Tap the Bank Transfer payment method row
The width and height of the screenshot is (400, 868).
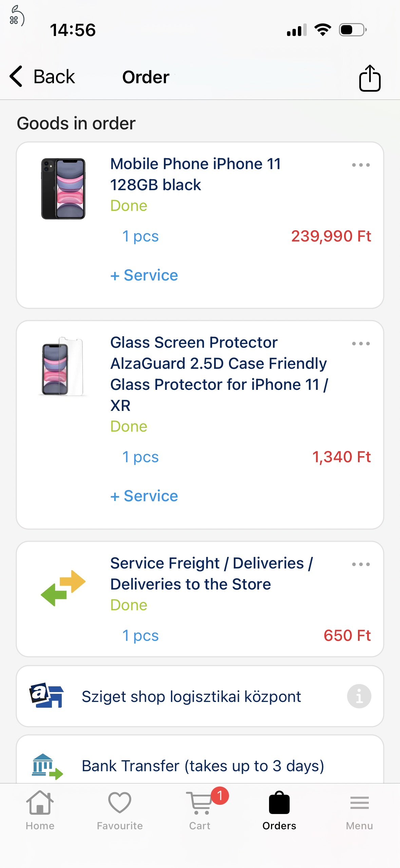203,766
